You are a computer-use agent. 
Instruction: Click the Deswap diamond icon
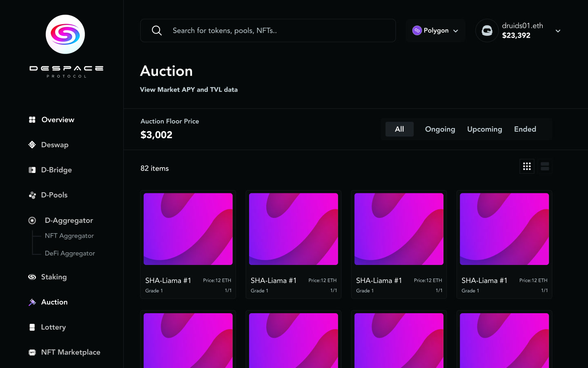tap(32, 145)
